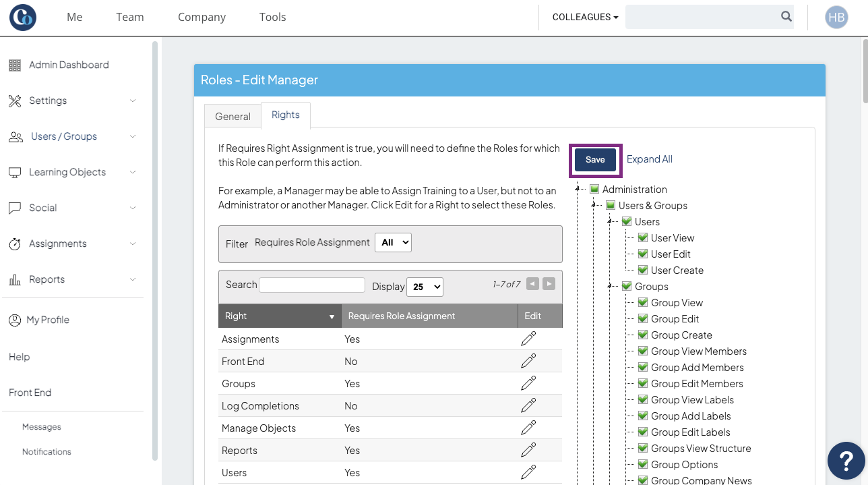Screen dimensions: 868x485
Task: Collapse the Administration tree node
Action: click(578, 190)
